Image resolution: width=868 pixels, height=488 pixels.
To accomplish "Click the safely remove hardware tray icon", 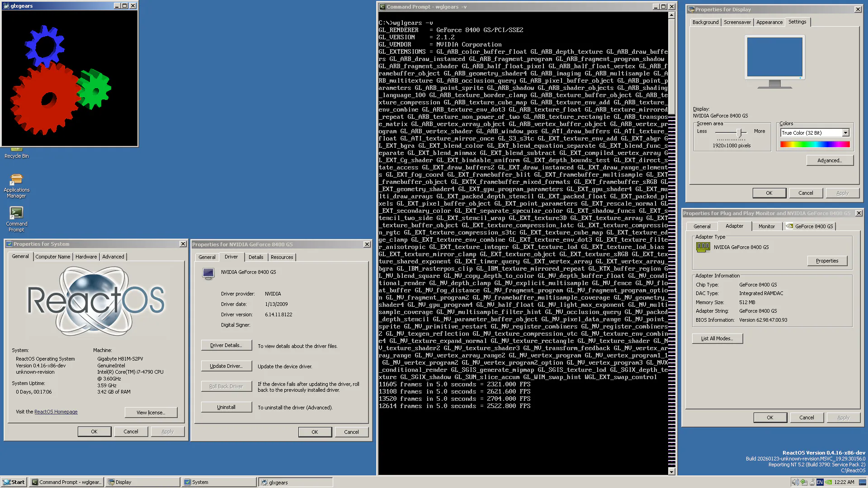I will 804,482.
